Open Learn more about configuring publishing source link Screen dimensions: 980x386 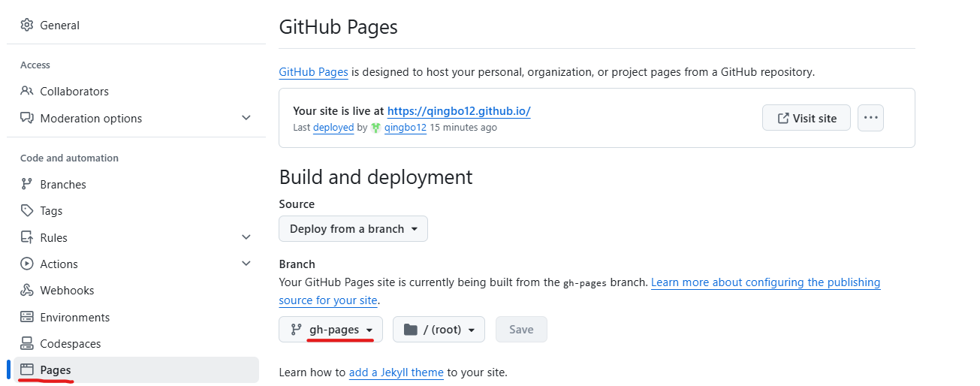click(579, 291)
